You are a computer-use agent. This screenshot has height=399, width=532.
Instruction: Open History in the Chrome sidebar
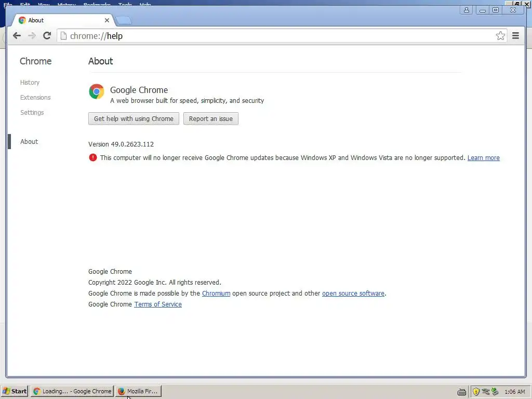pos(30,83)
